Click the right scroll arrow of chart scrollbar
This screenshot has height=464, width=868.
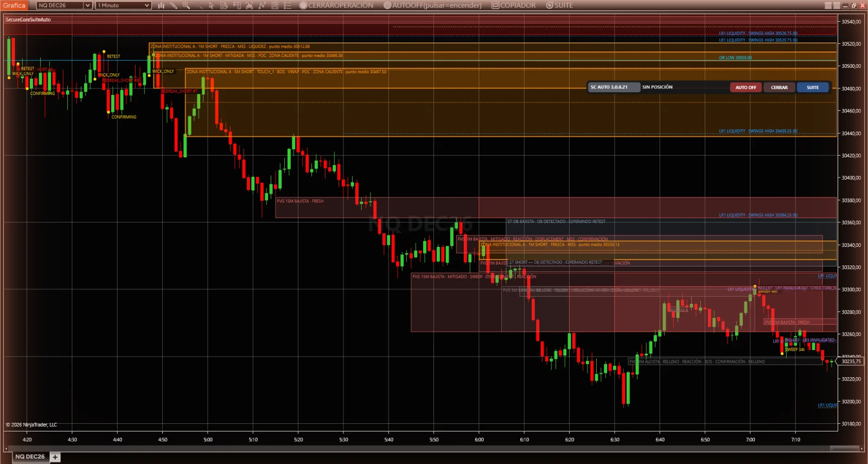(861, 449)
